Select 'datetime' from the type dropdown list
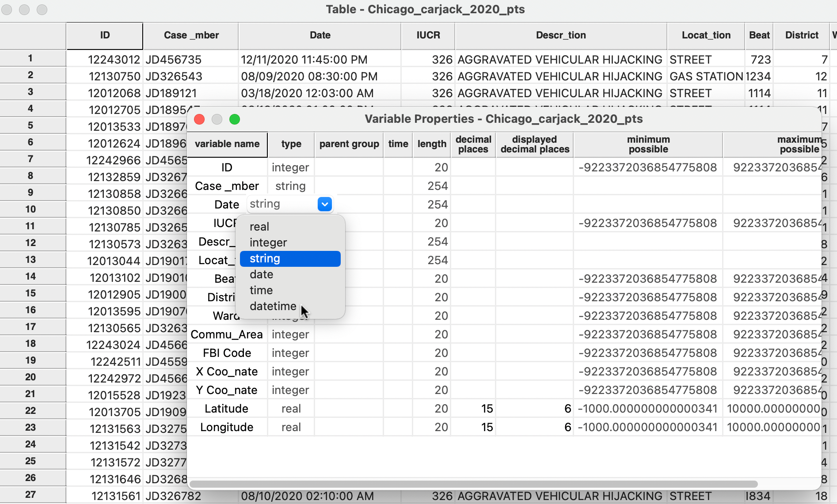Screen dimensions: 837x504 290,306
